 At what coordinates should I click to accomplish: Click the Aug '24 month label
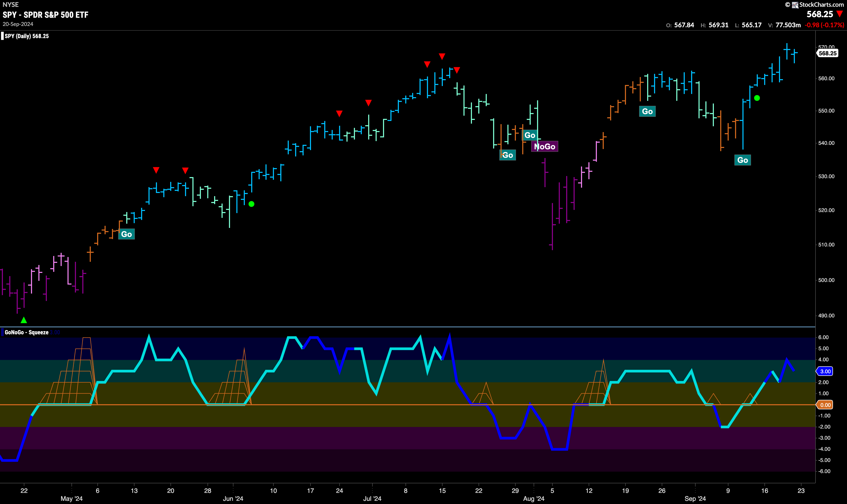click(x=534, y=498)
